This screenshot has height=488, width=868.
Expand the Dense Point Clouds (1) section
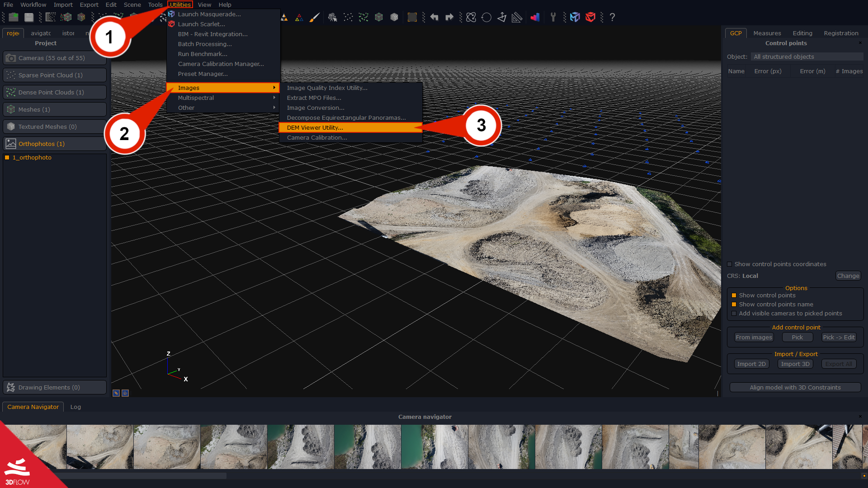55,92
